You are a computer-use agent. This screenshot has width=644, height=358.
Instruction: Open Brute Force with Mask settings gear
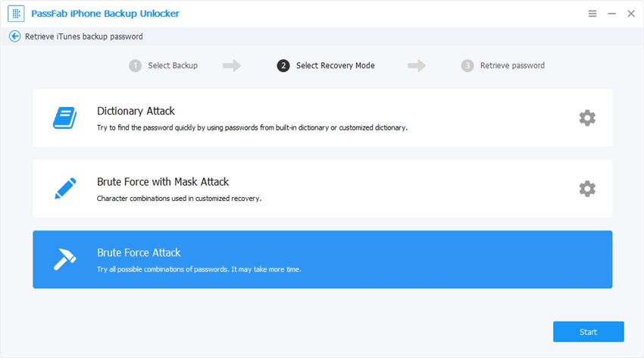(586, 189)
